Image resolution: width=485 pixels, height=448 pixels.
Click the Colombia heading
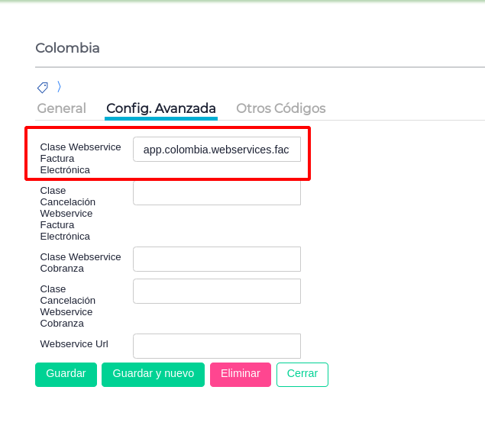pos(68,48)
